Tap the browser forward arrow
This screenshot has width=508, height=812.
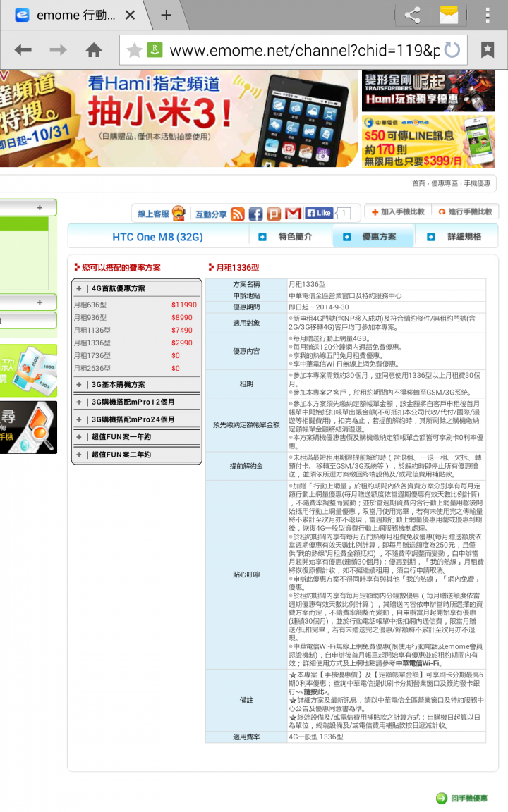point(58,50)
